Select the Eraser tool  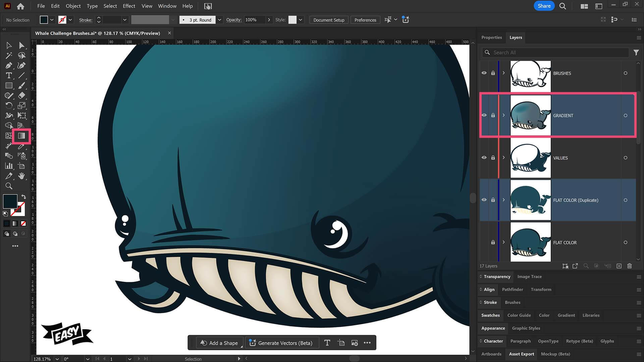tap(22, 96)
